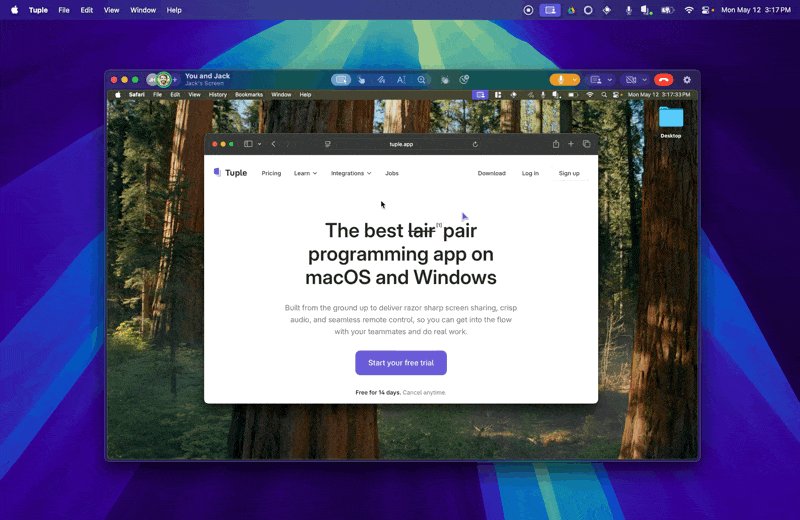The width and height of the screenshot is (800, 520).
Task: Go back in Safari
Action: point(273,144)
